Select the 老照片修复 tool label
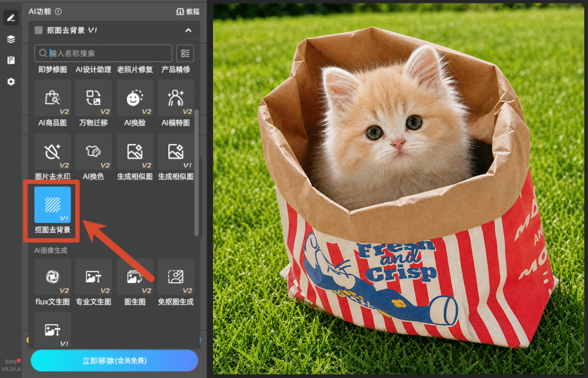Image resolution: width=588 pixels, height=378 pixels. point(134,69)
